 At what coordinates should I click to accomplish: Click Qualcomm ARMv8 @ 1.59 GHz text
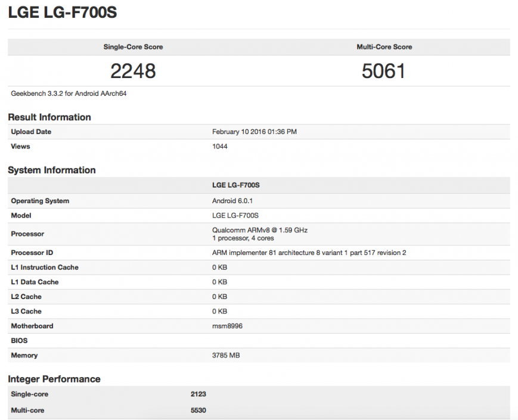260,230
